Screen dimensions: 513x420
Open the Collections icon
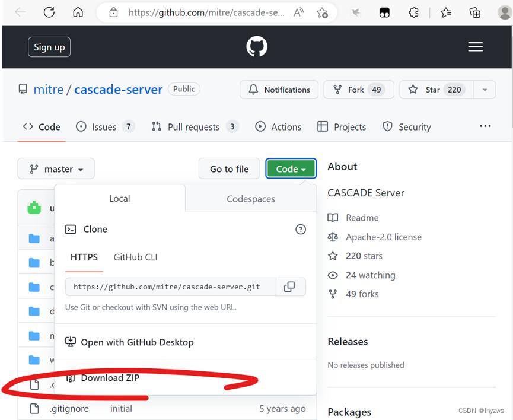(474, 13)
